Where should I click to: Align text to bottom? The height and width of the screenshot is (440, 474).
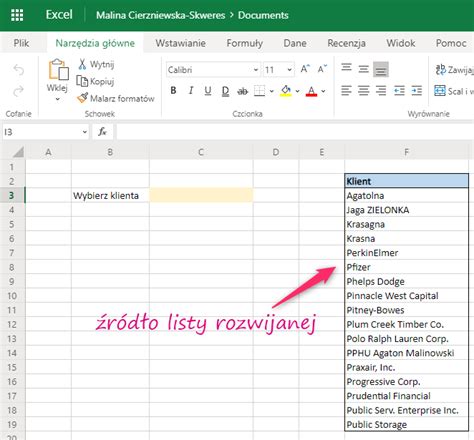click(x=381, y=69)
